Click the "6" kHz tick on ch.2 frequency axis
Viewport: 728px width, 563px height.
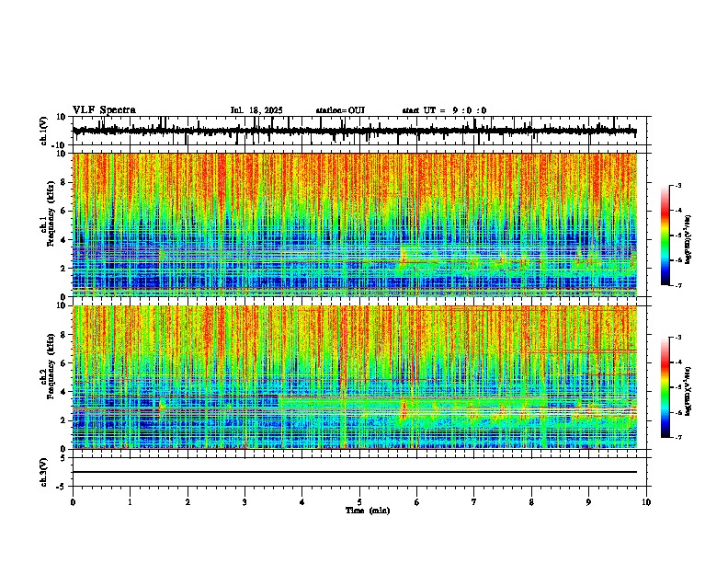64,363
